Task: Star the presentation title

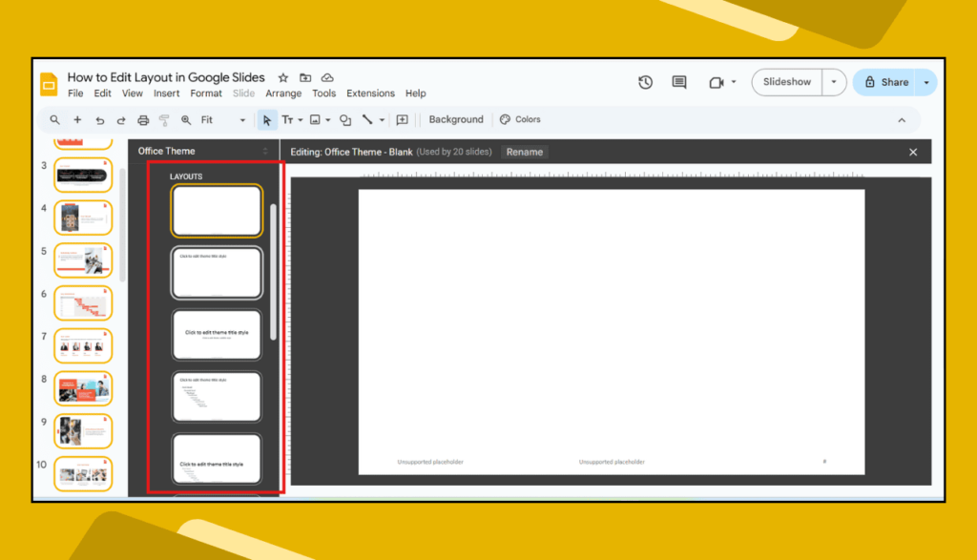Action: [283, 77]
